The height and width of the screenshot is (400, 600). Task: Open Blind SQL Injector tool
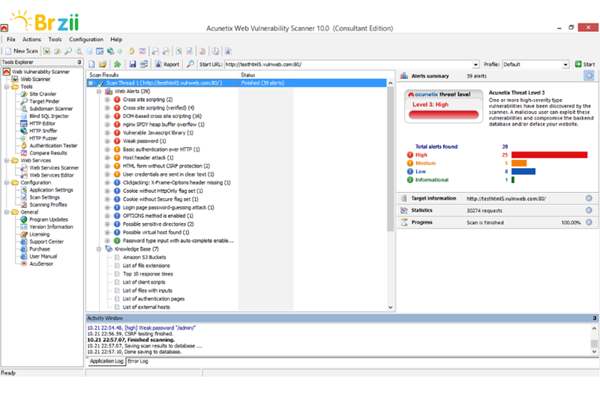(x=49, y=116)
